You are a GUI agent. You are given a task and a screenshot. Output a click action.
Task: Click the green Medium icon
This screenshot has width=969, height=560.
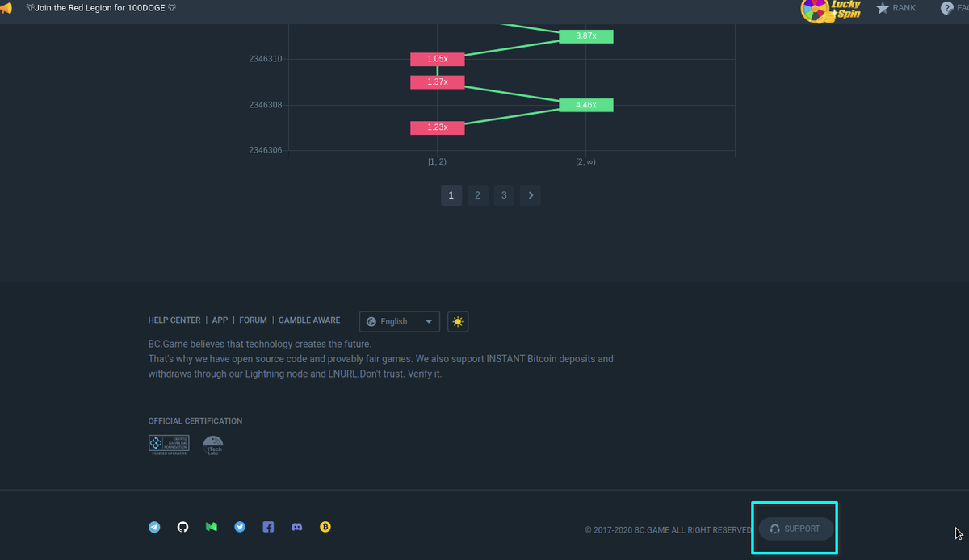[211, 527]
